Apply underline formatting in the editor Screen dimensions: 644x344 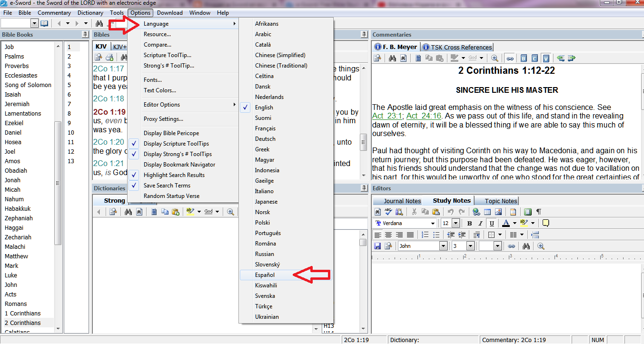click(x=492, y=223)
